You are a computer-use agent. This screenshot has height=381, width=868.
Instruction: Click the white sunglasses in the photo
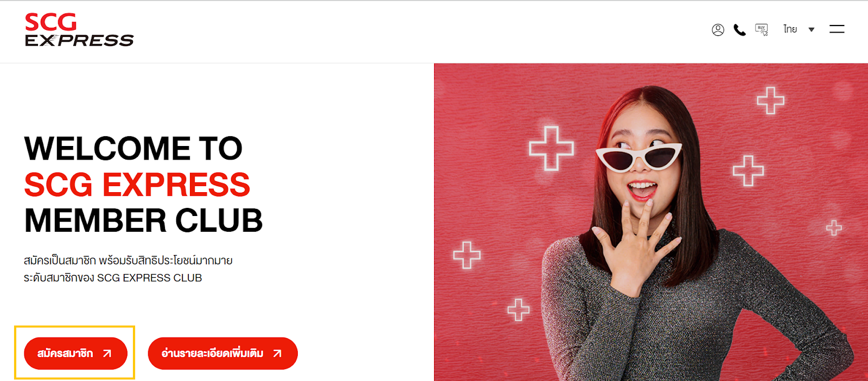coord(639,156)
